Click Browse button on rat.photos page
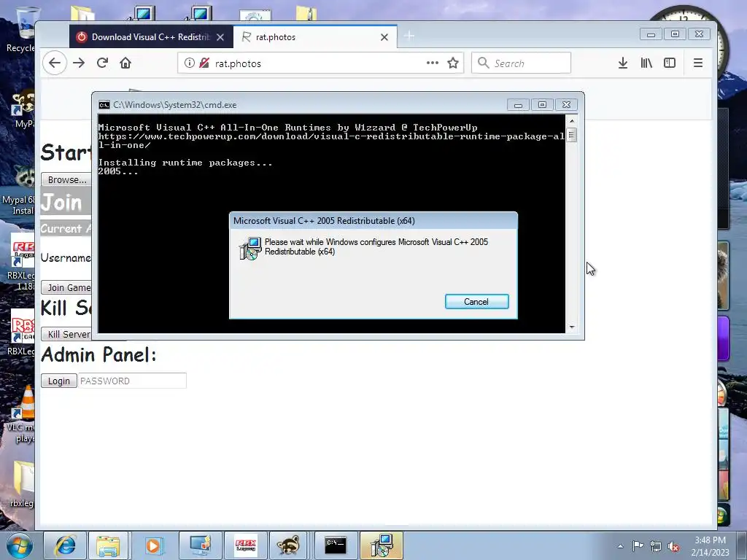Screen dimensions: 747x560 66,179
